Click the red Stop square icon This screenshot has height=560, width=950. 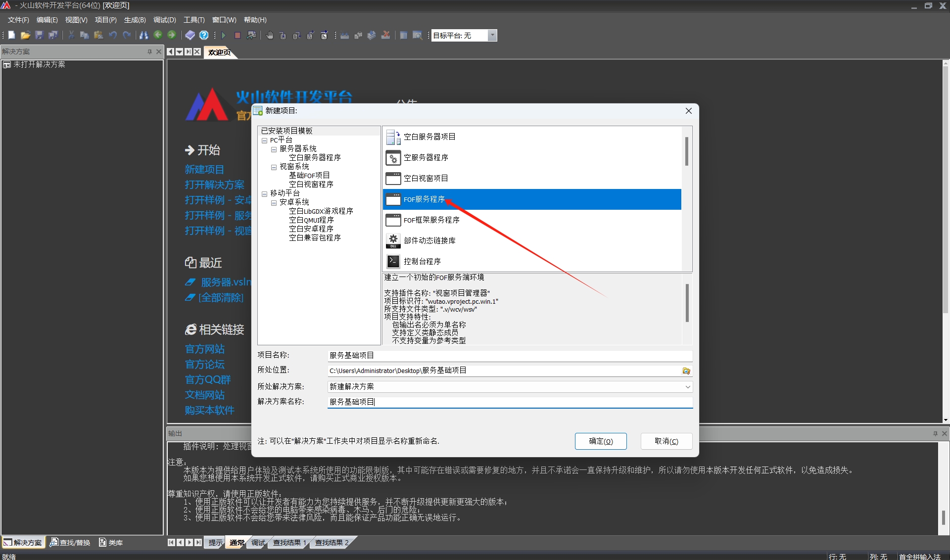(x=237, y=35)
